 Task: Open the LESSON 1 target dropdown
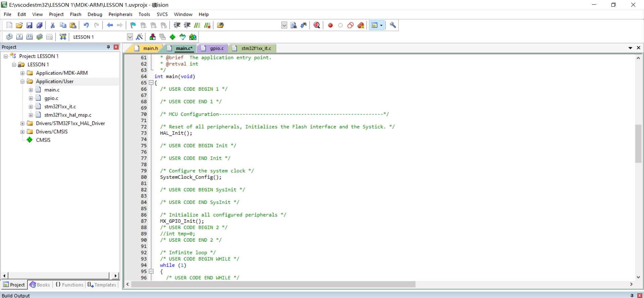[x=130, y=37]
